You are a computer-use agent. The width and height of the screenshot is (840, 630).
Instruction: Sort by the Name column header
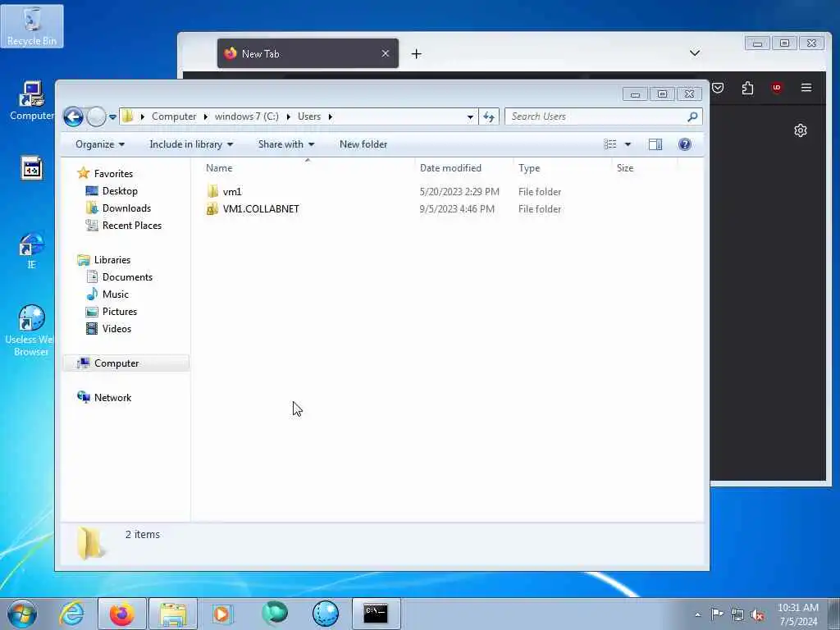(x=308, y=167)
